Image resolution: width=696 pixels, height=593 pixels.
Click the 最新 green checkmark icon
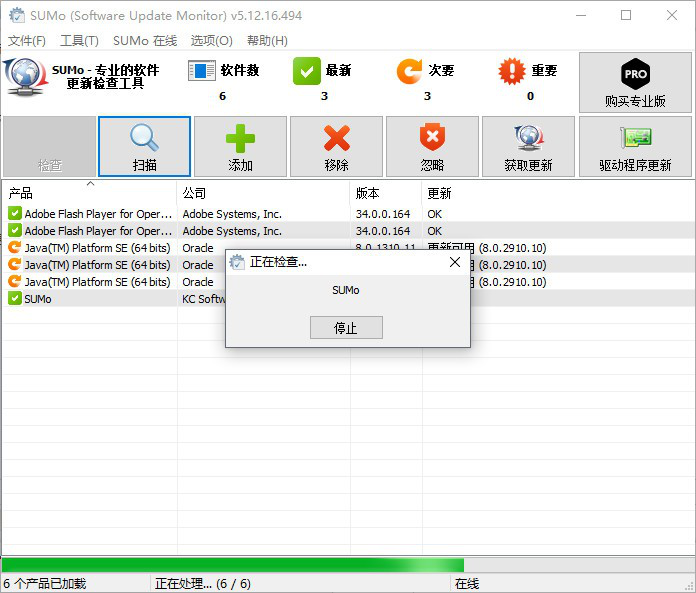pos(307,71)
